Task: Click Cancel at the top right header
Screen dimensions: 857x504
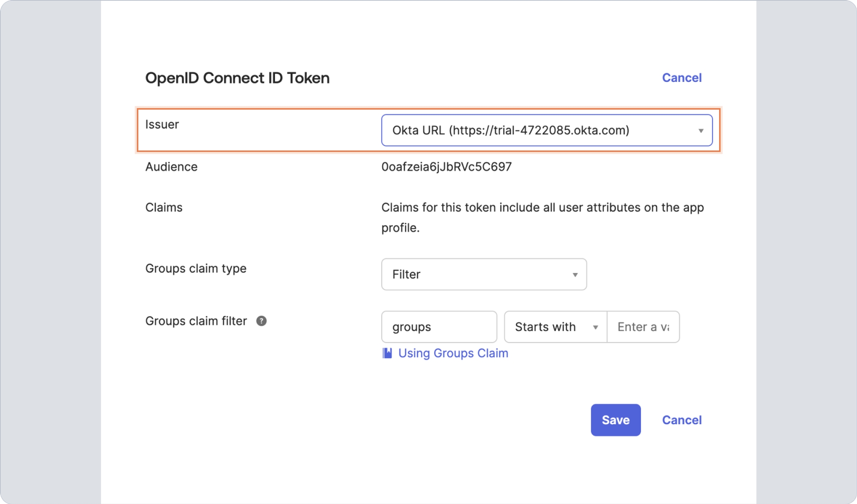Action: [x=681, y=78]
